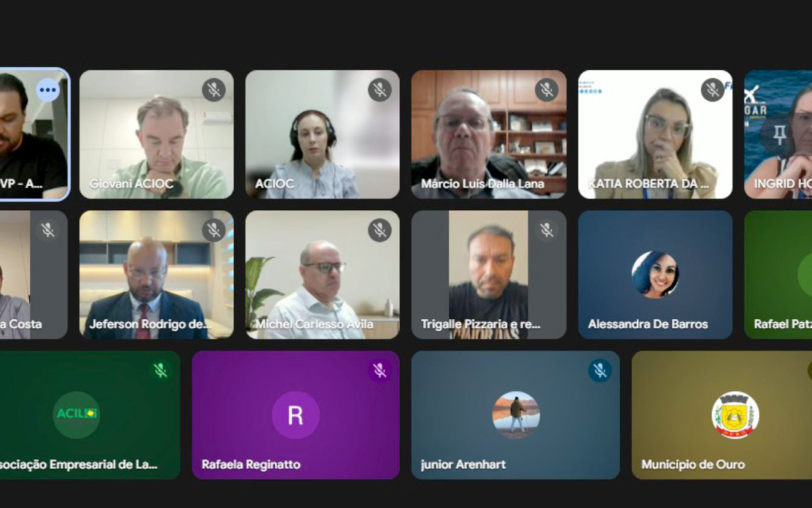Select Alessandra De Barros profile picture
Image resolution: width=812 pixels, height=508 pixels.
[x=655, y=275]
